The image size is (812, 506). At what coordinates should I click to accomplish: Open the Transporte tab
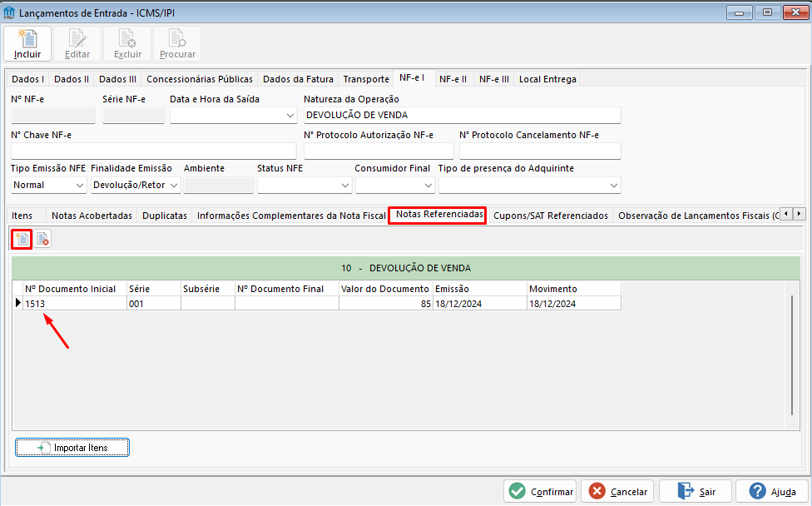pos(366,79)
